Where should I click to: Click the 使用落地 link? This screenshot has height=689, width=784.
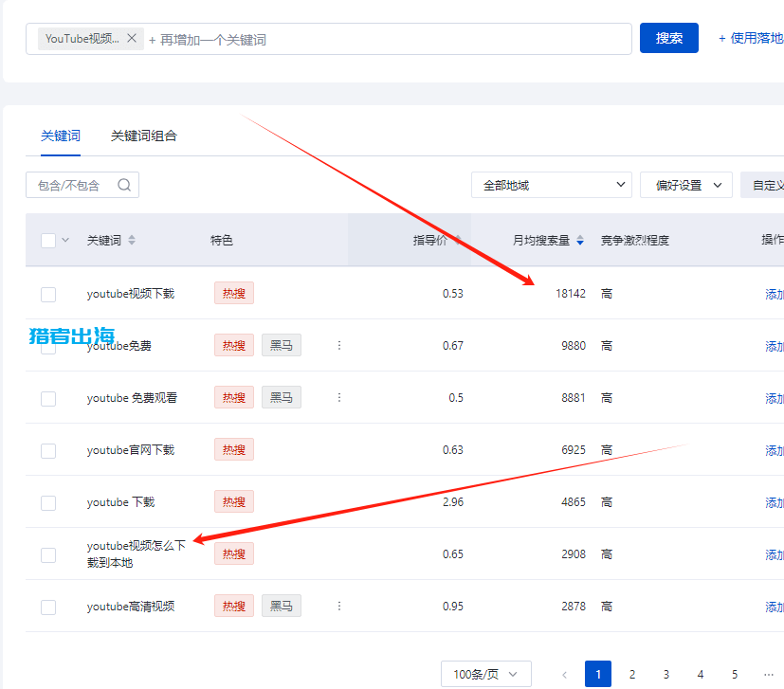click(x=751, y=38)
